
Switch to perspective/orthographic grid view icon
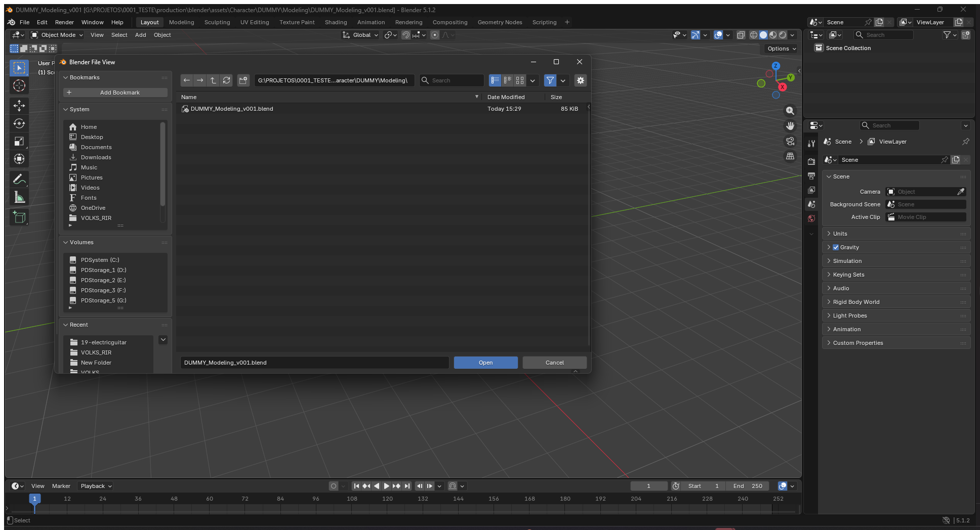pyautogui.click(x=790, y=156)
